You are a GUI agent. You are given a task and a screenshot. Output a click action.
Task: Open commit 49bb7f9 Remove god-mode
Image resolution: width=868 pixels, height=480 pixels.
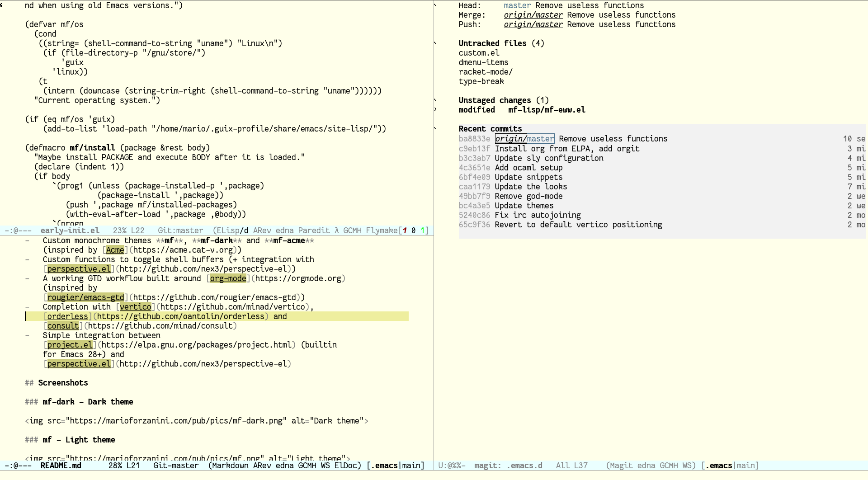pos(662,196)
